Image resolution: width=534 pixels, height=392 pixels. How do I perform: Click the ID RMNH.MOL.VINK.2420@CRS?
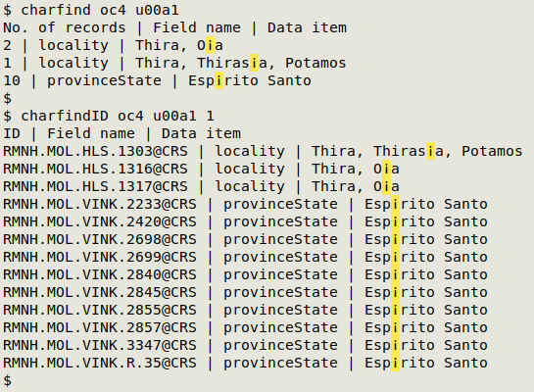(100, 222)
